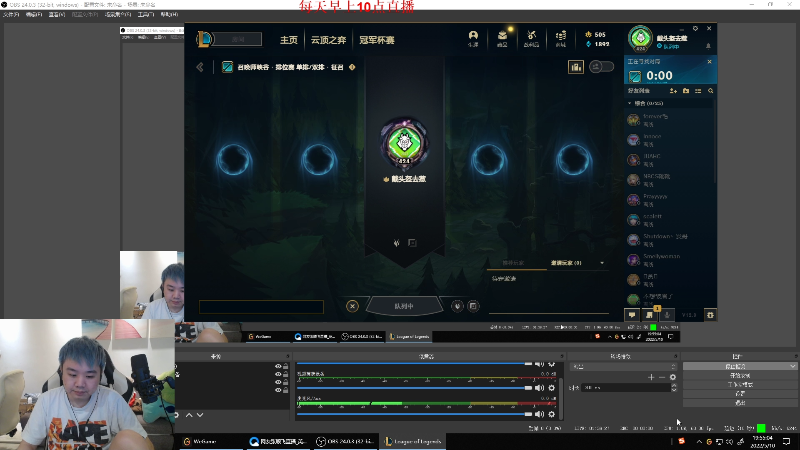Mute the bottom mixer channel speaker icon
Screen dimensions: 800x450
539,414
